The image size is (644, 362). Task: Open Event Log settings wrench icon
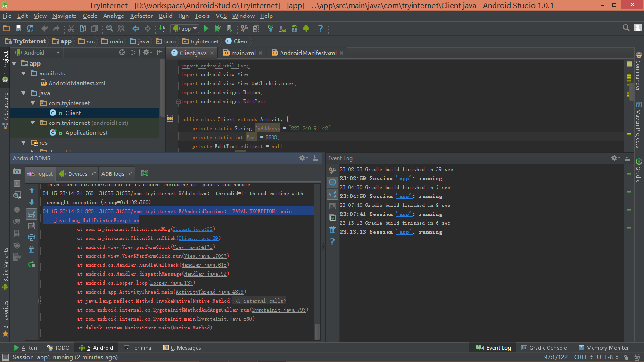(x=332, y=171)
